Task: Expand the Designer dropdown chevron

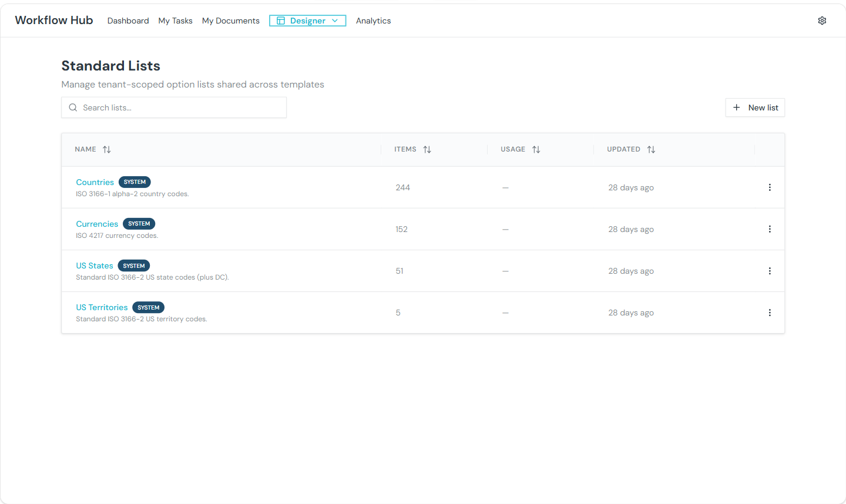Action: pos(335,21)
